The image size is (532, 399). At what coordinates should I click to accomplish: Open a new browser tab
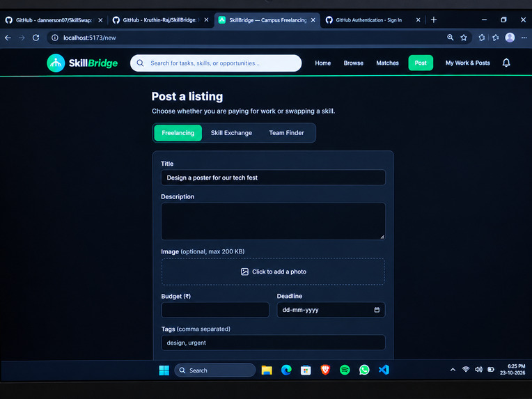434,20
